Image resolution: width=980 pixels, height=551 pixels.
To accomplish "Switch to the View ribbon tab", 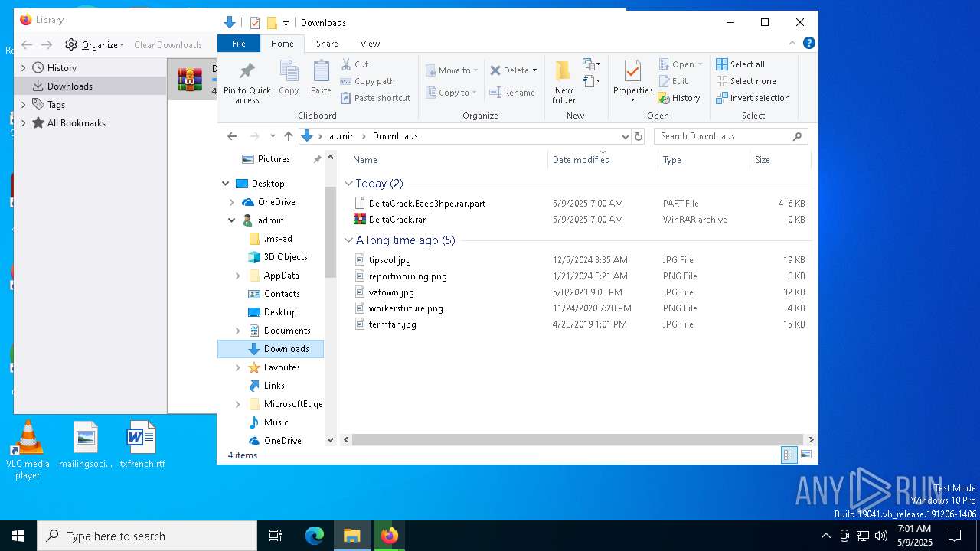I will [x=370, y=44].
